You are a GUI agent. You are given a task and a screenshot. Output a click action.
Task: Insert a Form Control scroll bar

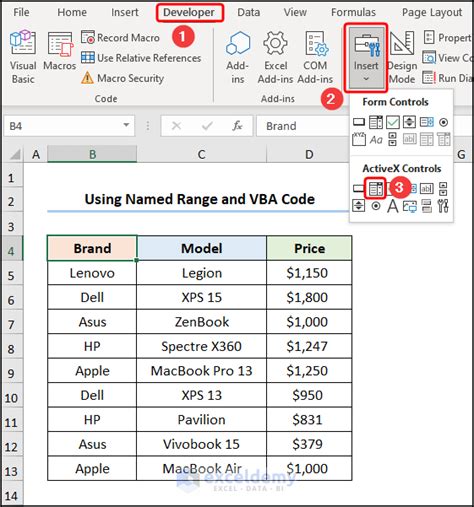393,139
